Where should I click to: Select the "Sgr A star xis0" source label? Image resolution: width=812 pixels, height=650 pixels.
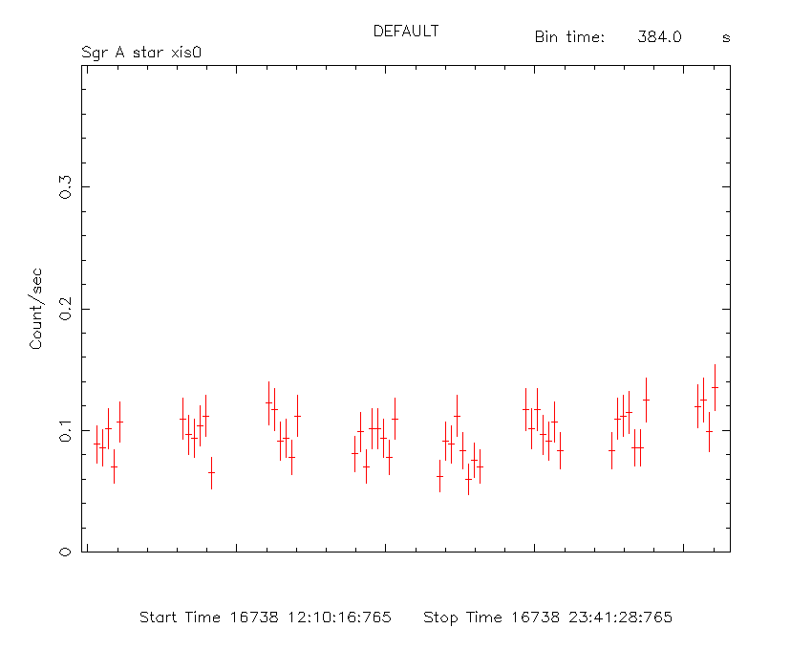tap(141, 53)
